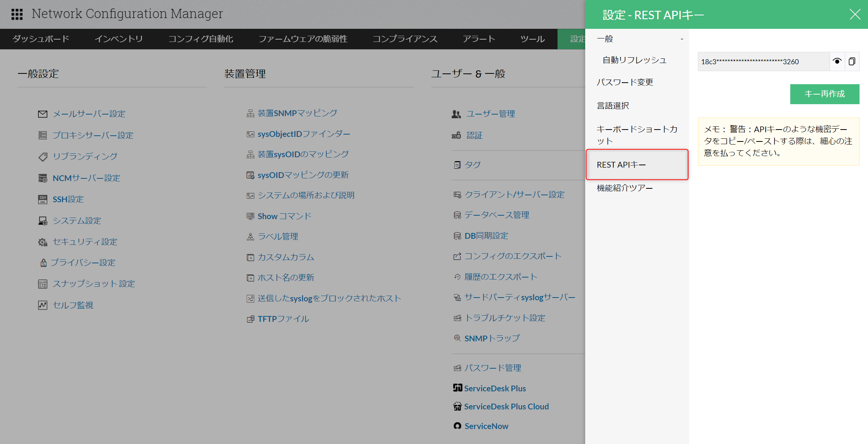Click the masked API key field
The width and height of the screenshot is (868, 444).
point(763,62)
